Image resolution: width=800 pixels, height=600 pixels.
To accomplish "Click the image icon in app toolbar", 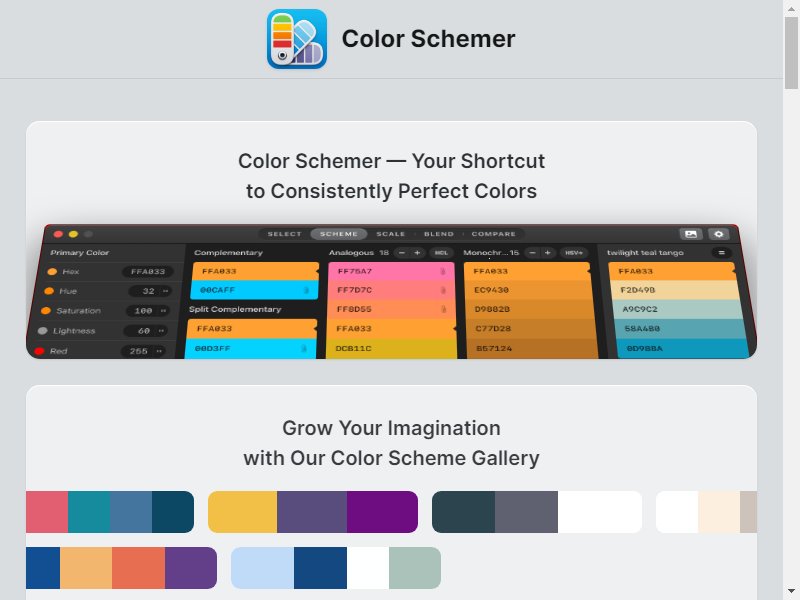I will click(691, 234).
